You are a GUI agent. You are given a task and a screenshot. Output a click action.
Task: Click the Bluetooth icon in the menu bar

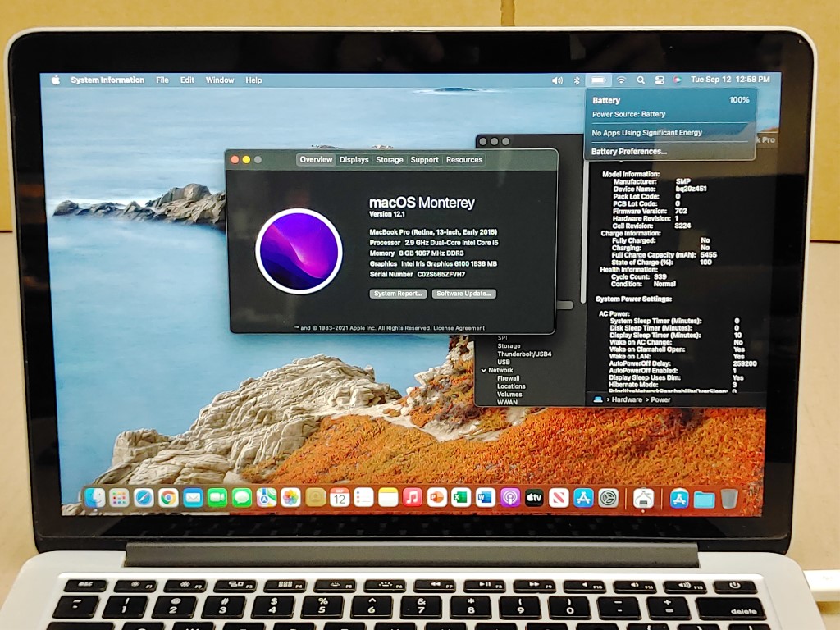[577, 80]
